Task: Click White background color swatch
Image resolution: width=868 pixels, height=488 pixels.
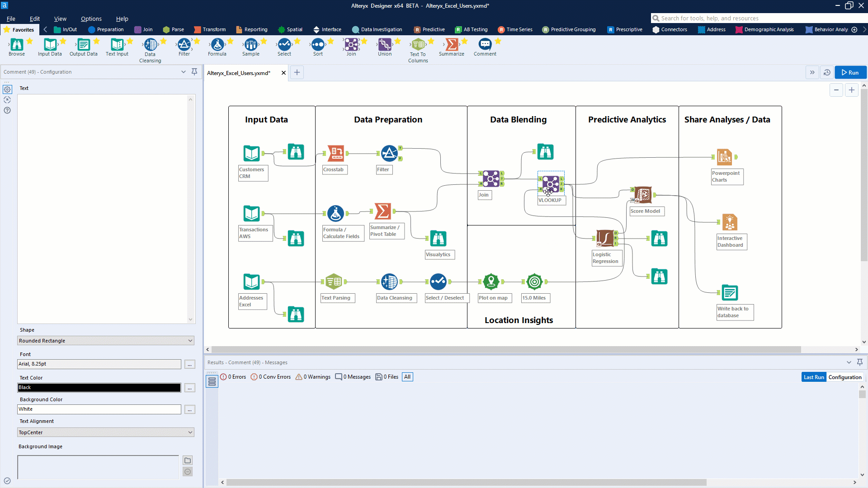Action: pos(99,409)
